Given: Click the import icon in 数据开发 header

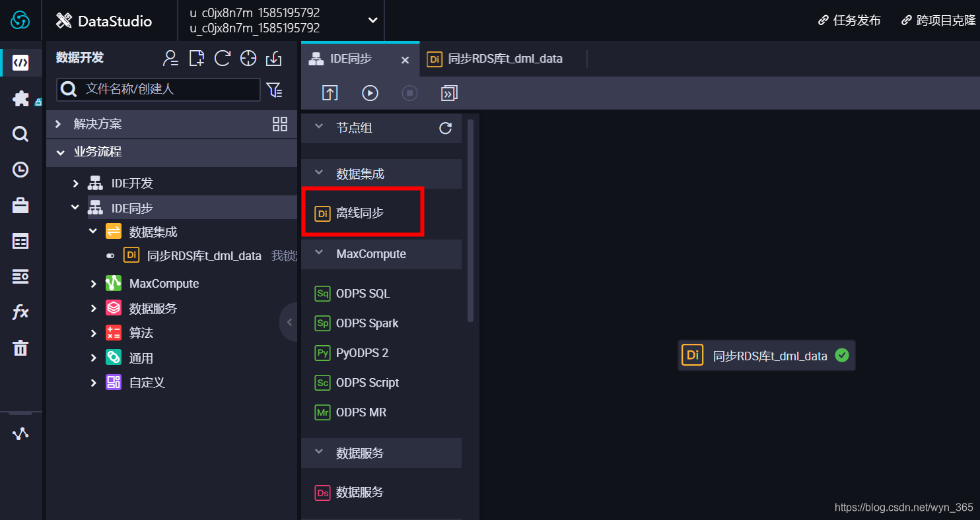Looking at the screenshot, I should [x=273, y=58].
